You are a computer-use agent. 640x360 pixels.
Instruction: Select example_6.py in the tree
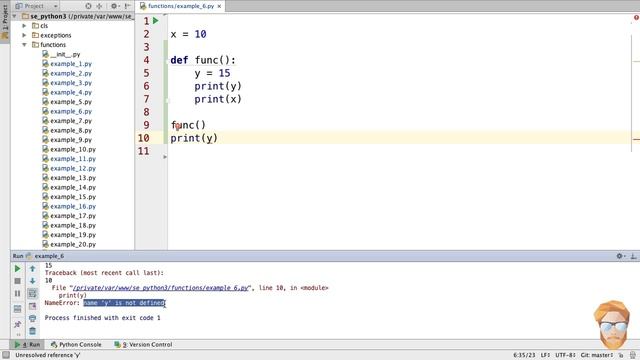(x=67, y=111)
